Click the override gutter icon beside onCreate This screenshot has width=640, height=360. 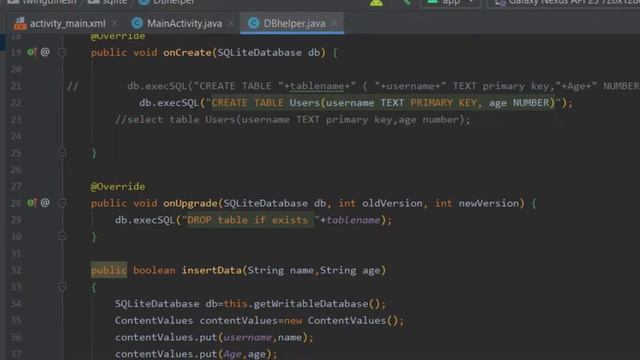[x=31, y=52]
